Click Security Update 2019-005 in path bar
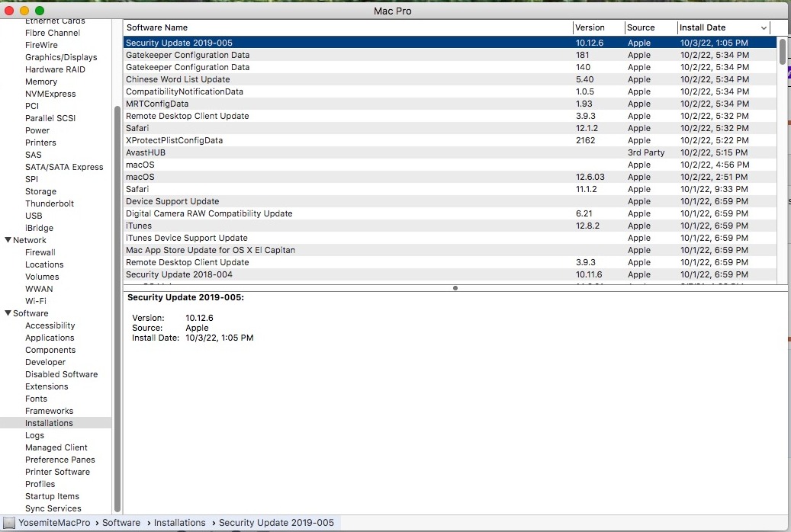 click(276, 523)
